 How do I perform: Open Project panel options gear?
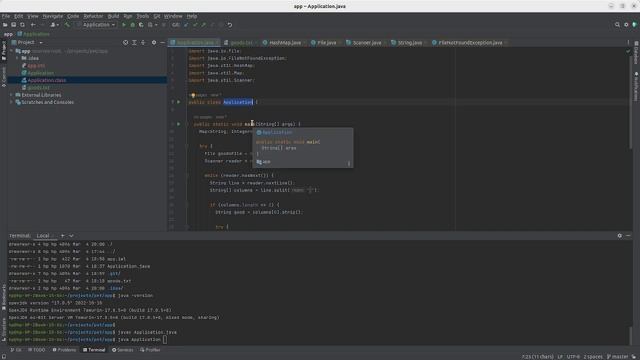154,42
